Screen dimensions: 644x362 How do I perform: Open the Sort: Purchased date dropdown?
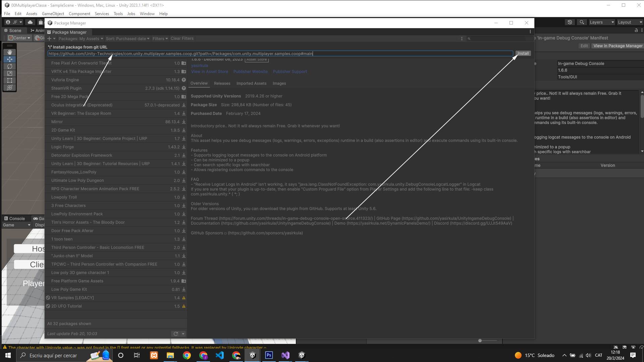point(127,39)
